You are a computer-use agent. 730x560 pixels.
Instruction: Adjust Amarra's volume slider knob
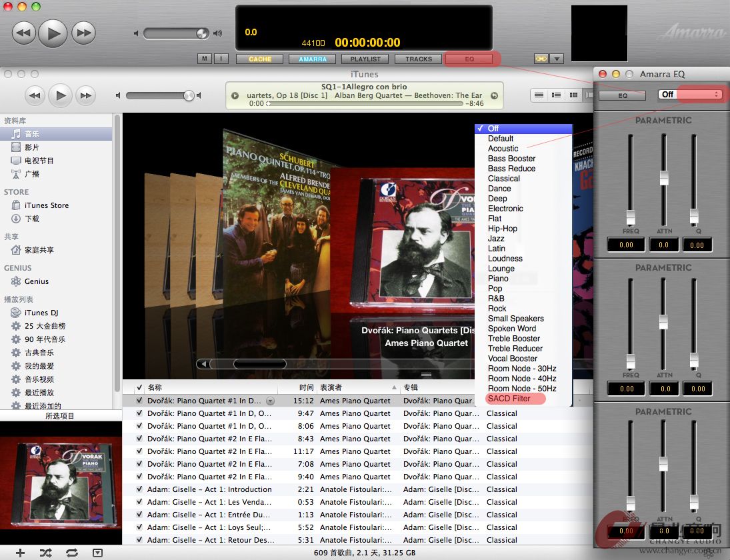pos(202,33)
